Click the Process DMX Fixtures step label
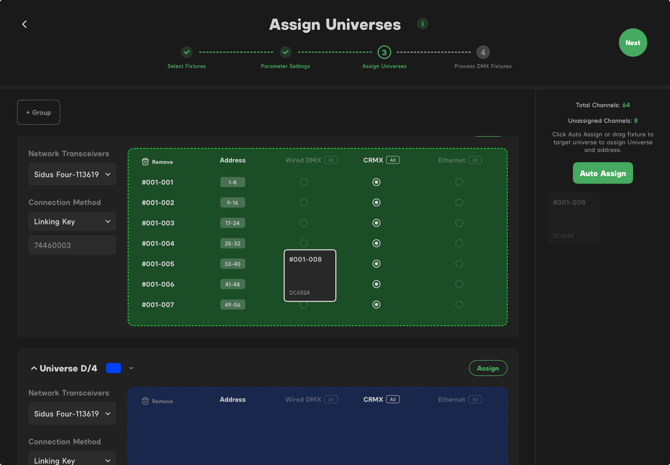Viewport: 670px width, 465px height. 483,67
